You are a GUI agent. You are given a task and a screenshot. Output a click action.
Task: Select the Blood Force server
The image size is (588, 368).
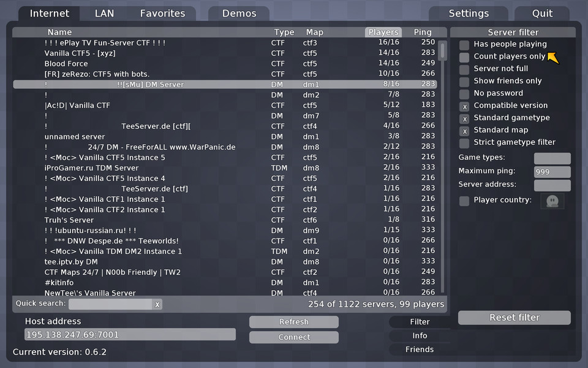[x=225, y=64]
